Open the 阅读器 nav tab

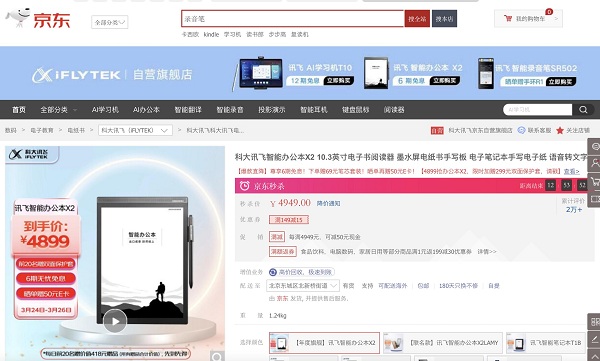click(x=394, y=110)
